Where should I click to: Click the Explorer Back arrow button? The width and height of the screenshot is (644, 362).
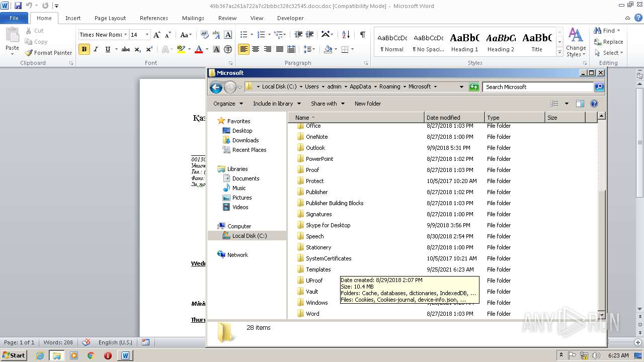(x=216, y=87)
